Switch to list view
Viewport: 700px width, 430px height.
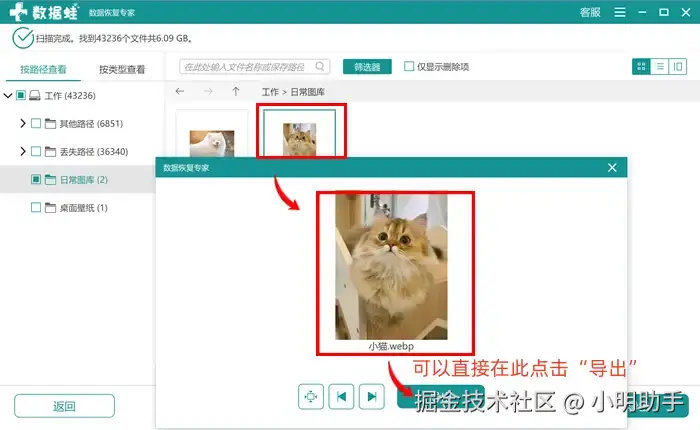tap(660, 67)
